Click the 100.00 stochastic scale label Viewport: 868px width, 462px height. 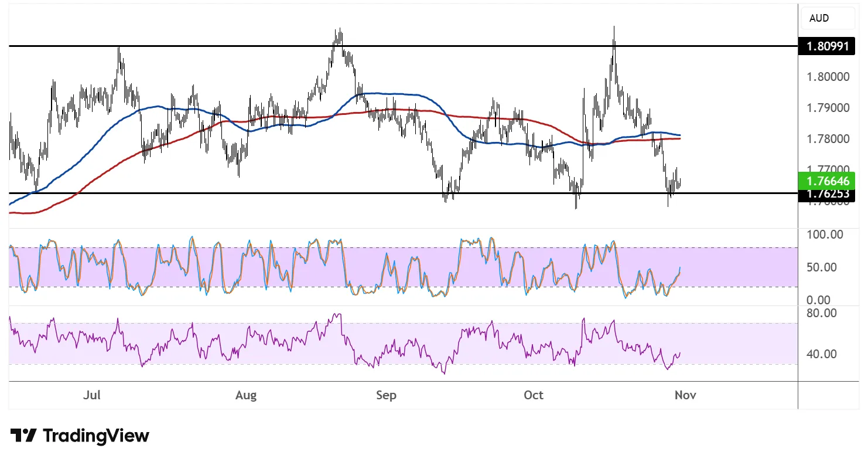coord(823,235)
